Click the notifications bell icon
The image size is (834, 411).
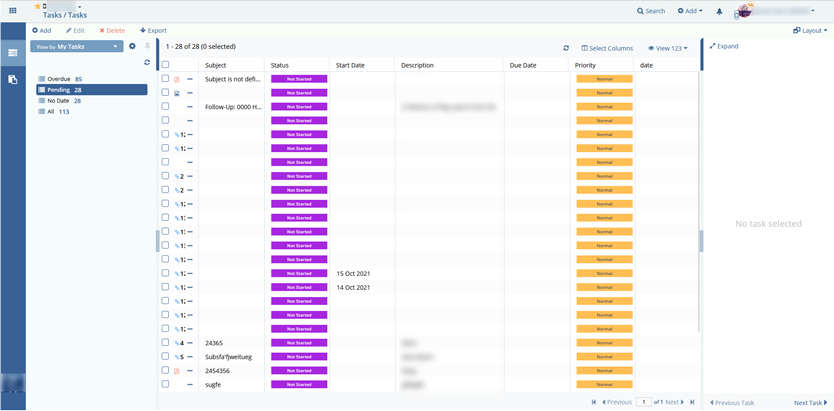pos(719,11)
